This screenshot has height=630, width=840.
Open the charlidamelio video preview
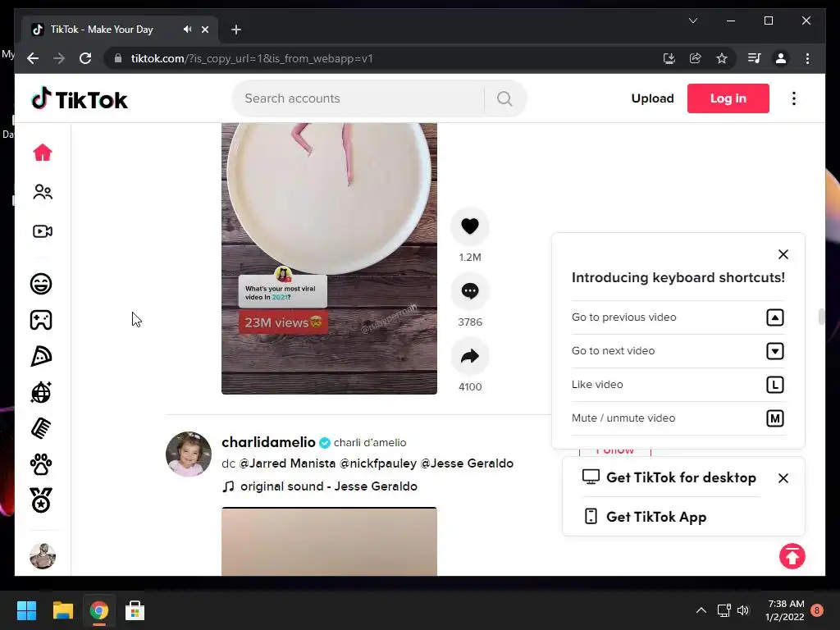[329, 541]
